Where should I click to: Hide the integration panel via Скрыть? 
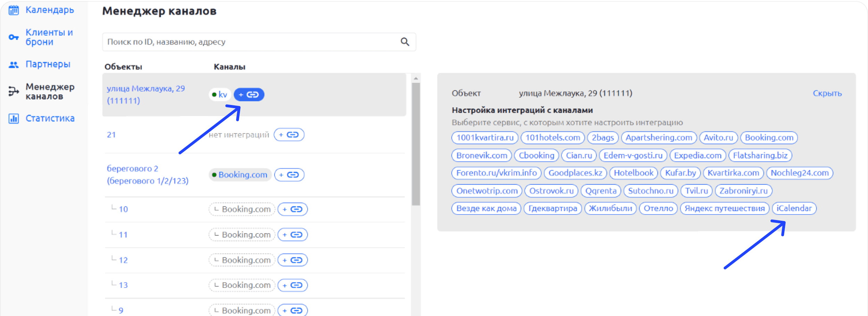coord(827,93)
